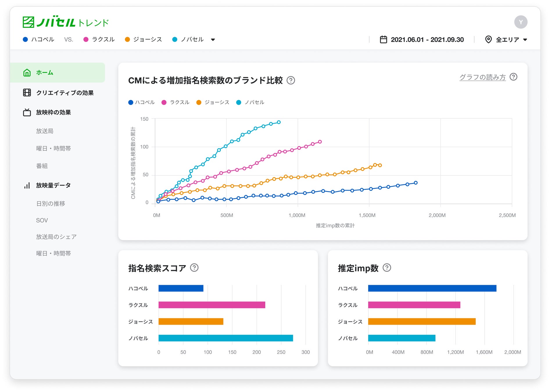550x392 pixels.
Task: Click the CMによる増加指名検索数のブランド比較 heading
Action: 205,80
